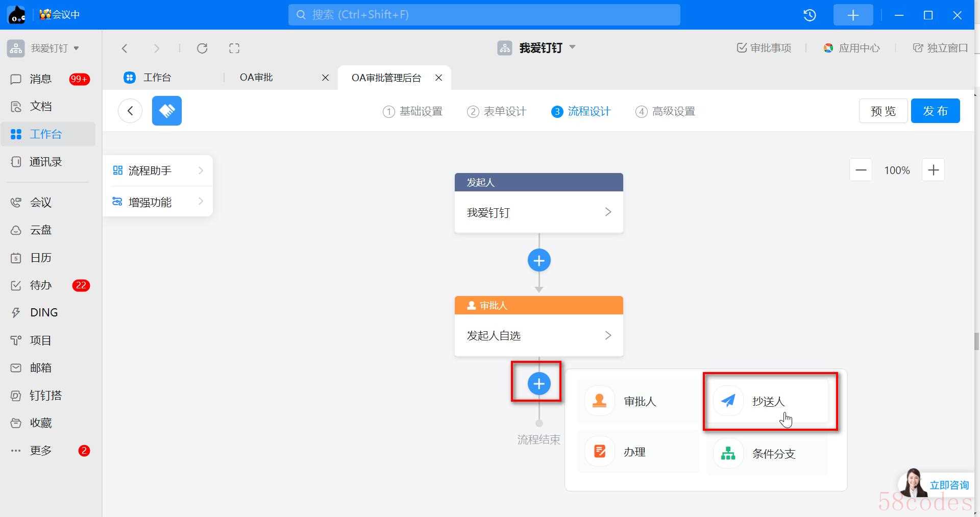Click the search box in title bar

point(484,15)
